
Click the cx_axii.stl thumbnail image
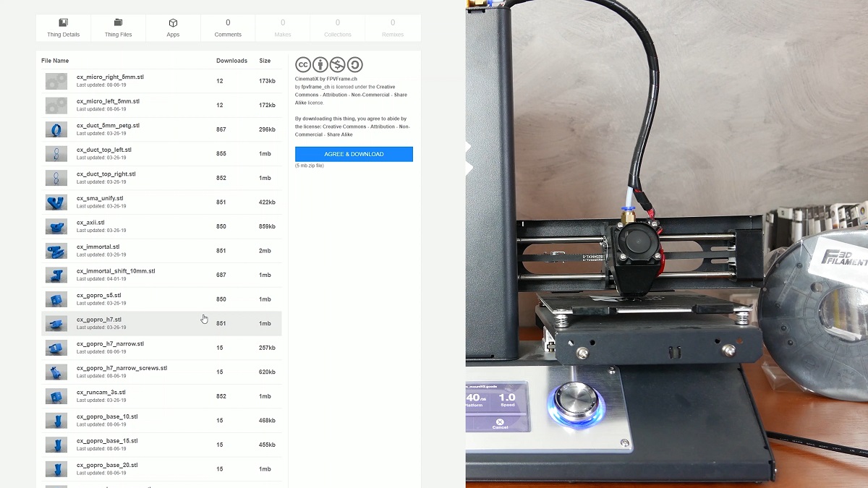(56, 226)
